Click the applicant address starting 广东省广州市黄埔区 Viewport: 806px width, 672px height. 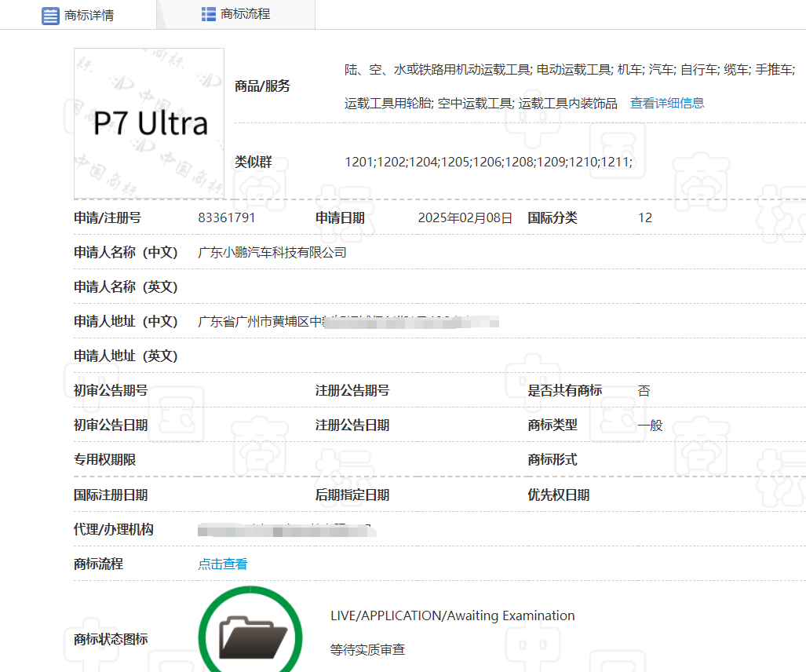[348, 322]
